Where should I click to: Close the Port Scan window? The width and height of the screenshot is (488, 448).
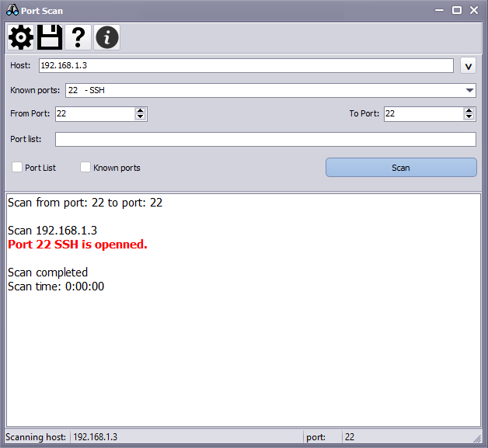pyautogui.click(x=474, y=10)
